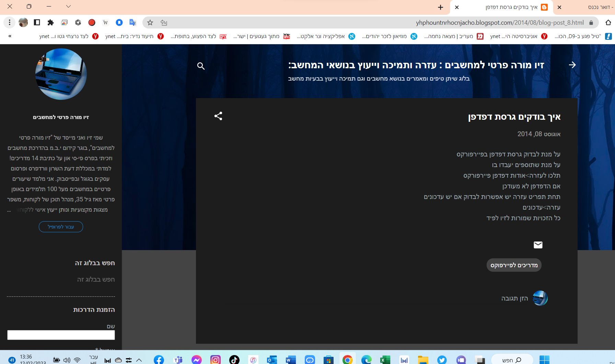Open the Chrome three-dot menu
Viewport: 615px width, 364px height.
(x=10, y=23)
